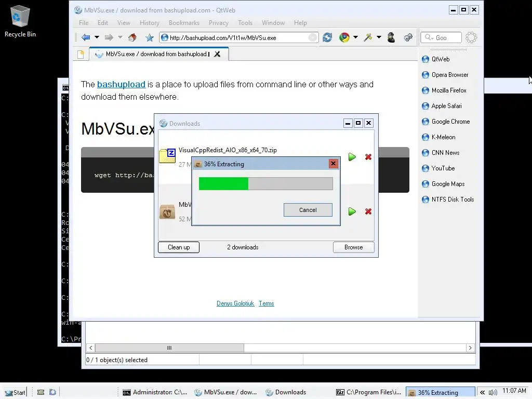Click the Forward arrow in QtWeb toolbar
The height and width of the screenshot is (399, 532).
coord(109,37)
